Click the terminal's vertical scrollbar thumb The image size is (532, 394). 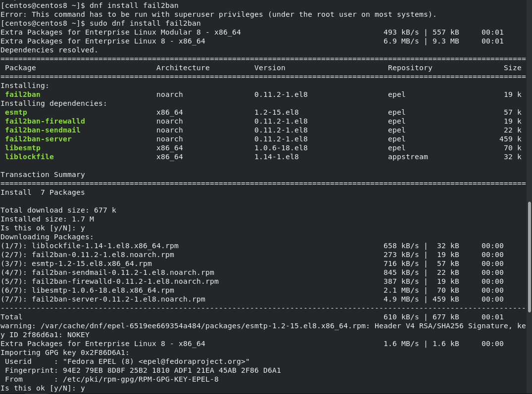click(529, 256)
